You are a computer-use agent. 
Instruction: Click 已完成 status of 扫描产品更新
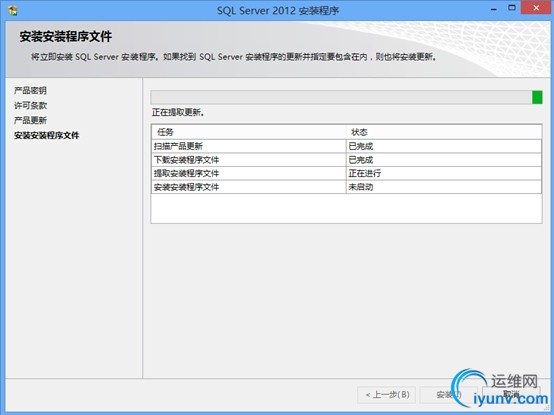pyautogui.click(x=444, y=146)
